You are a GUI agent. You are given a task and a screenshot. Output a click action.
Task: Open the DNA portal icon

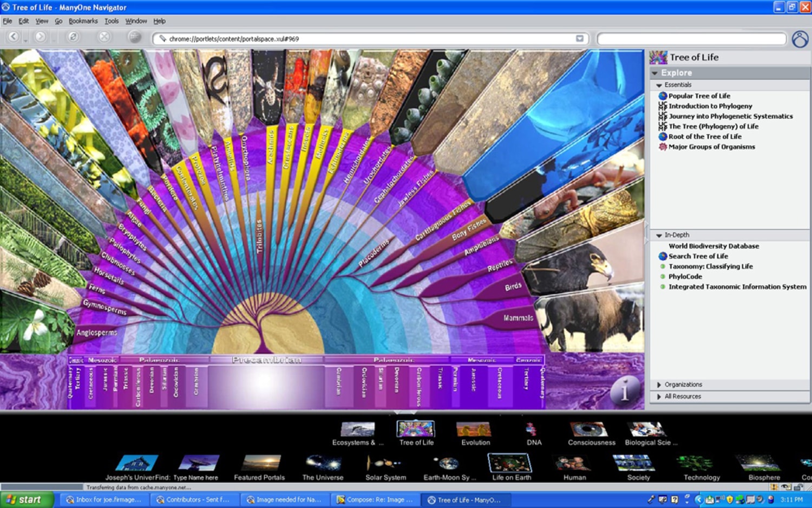point(533,431)
